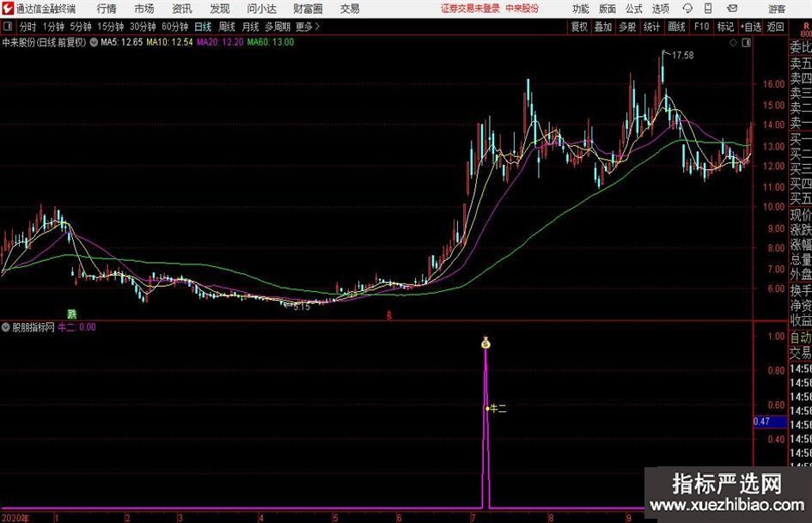The image size is (812, 523).
Task: Expand the dropdown arrow beside 中来股份 title
Action: [94, 42]
